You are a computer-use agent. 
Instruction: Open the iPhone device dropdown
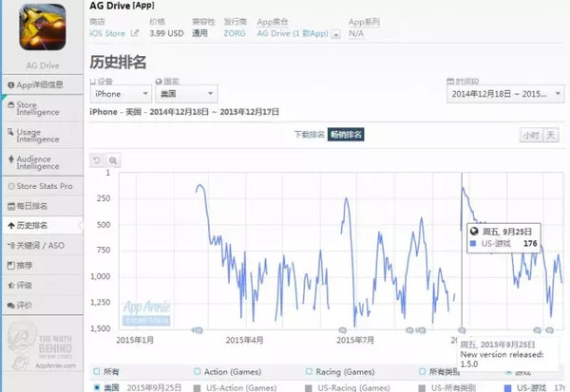[121, 94]
